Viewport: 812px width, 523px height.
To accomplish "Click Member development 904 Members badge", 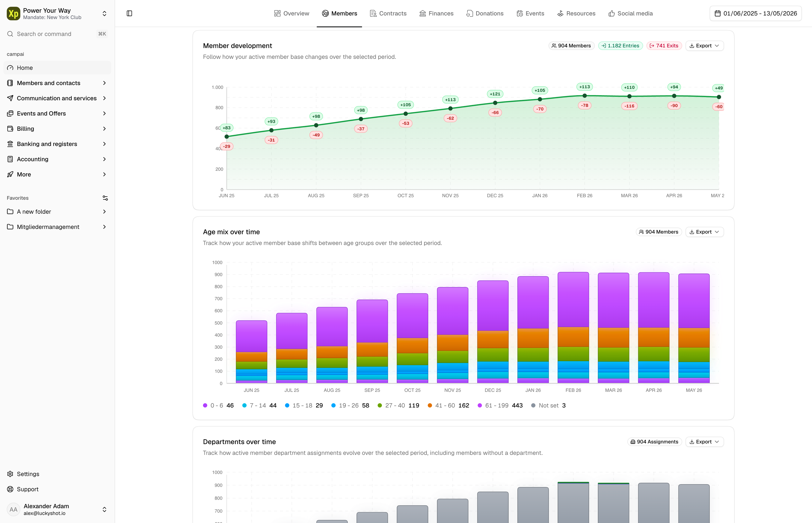I will (571, 46).
